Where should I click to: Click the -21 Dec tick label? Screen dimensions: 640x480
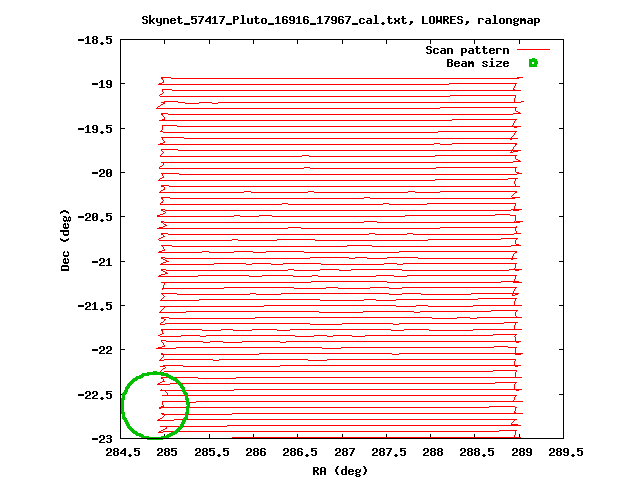point(102,262)
